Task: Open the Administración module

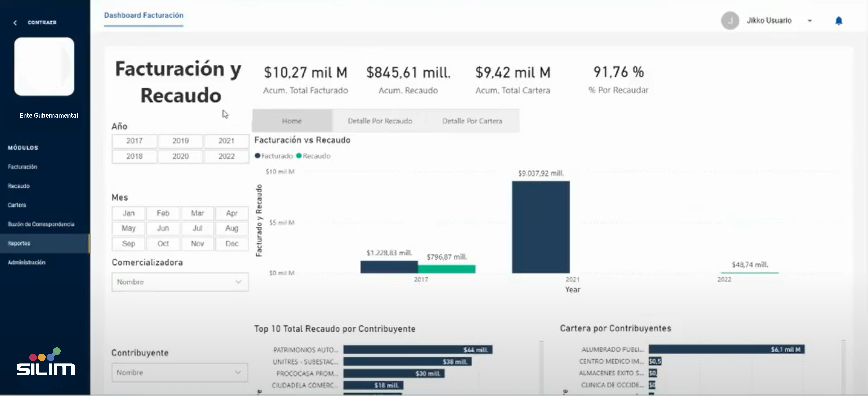Action: [27, 262]
